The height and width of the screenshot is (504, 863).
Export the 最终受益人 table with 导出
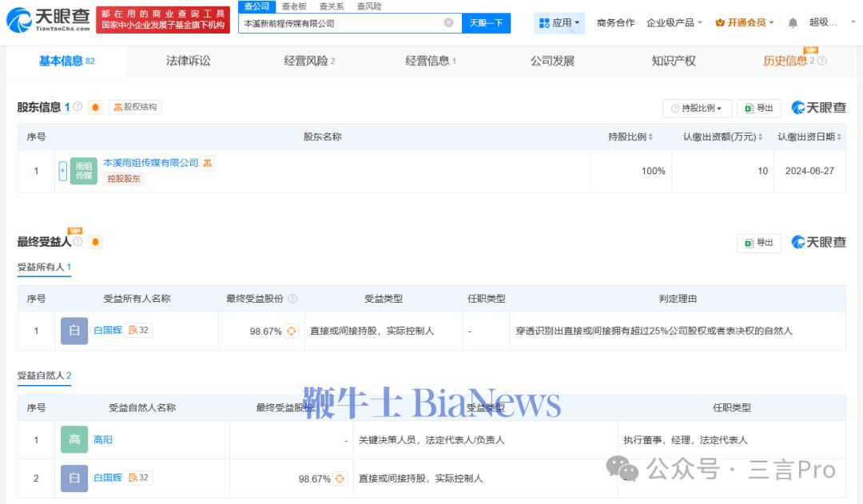coord(759,243)
